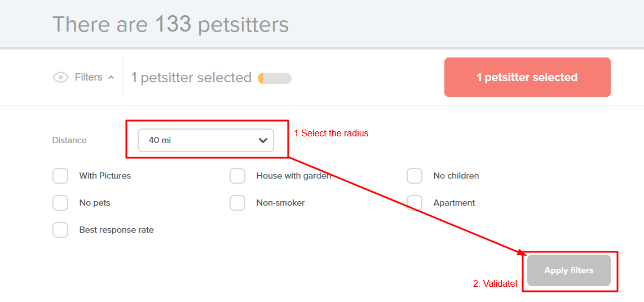Tick the No pets checkbox
644x302 pixels.
click(60, 203)
